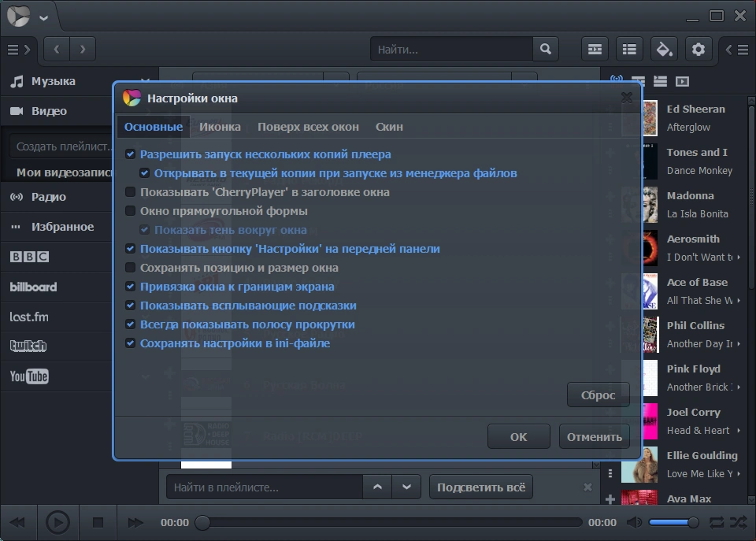Image resolution: width=756 pixels, height=541 pixels.
Task: Toggle the left sidebar panel icon
Action: 19,49
